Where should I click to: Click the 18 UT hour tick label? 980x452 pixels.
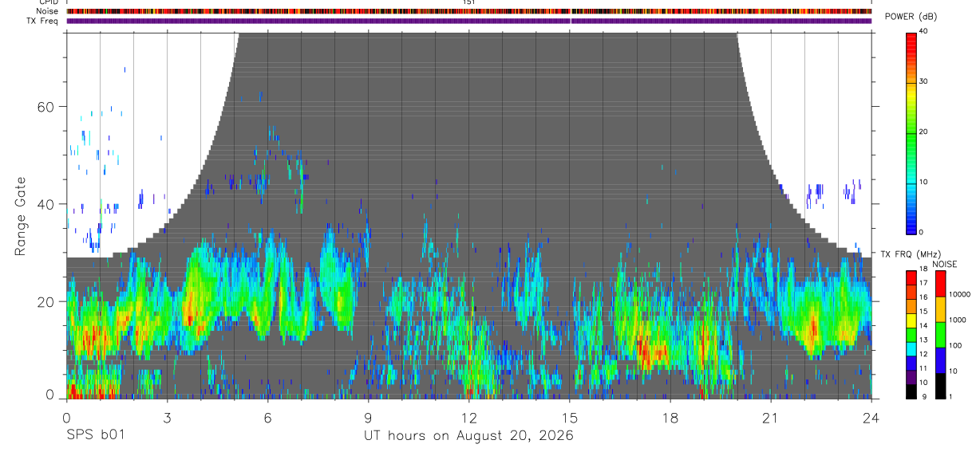[x=670, y=418]
